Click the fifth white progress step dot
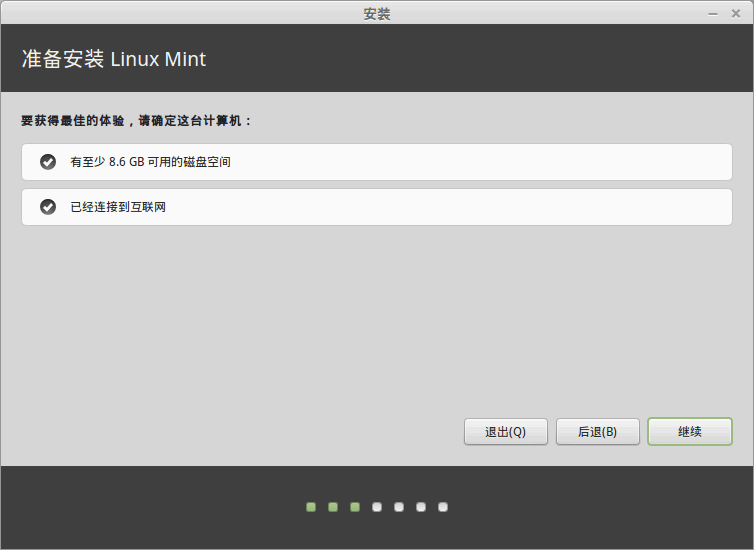 tap(399, 507)
